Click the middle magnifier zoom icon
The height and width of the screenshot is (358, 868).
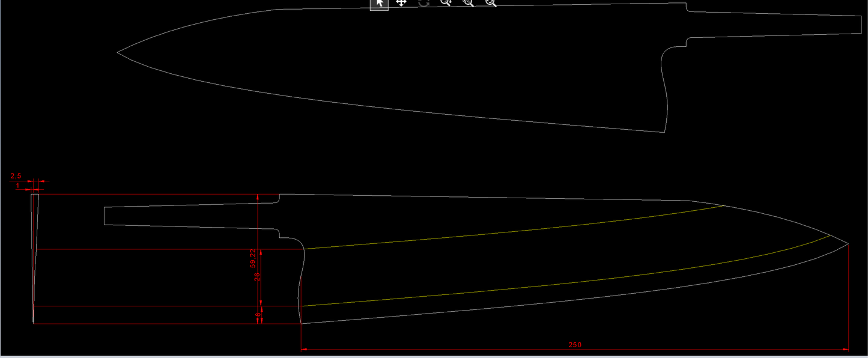tap(468, 3)
